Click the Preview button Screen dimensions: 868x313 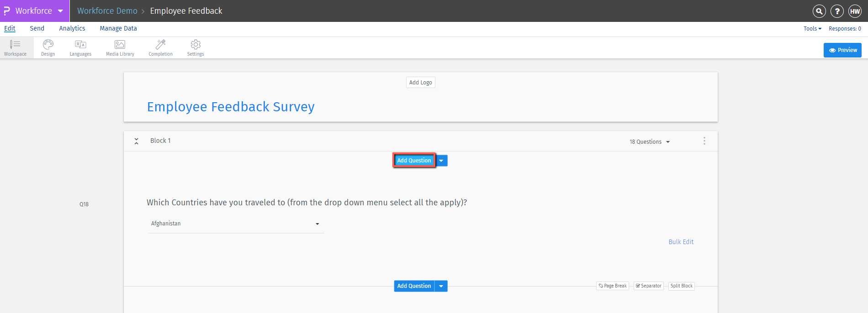tap(842, 50)
